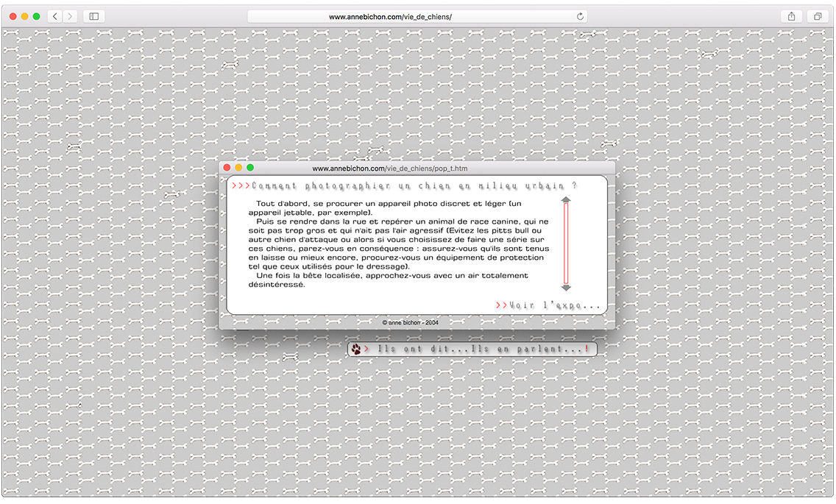The width and height of the screenshot is (836, 504).
Task: Click the "© anne bichon - 2004" footer text
Action: point(410,322)
